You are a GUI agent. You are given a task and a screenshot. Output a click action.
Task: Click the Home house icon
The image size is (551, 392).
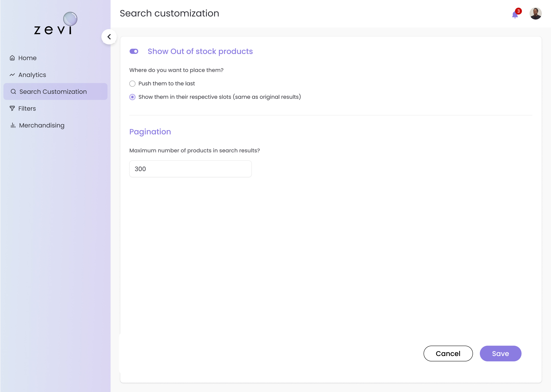point(12,58)
